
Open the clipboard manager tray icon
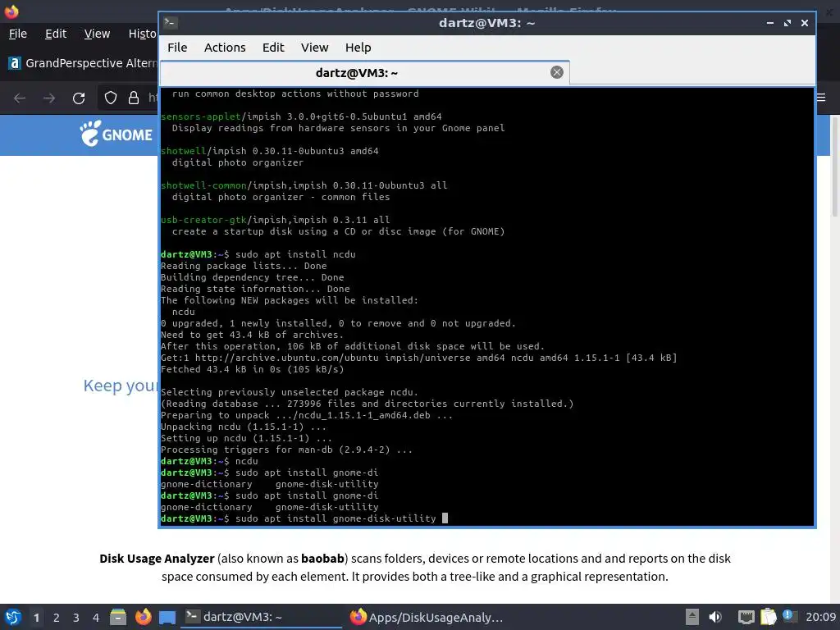pyautogui.click(x=768, y=617)
